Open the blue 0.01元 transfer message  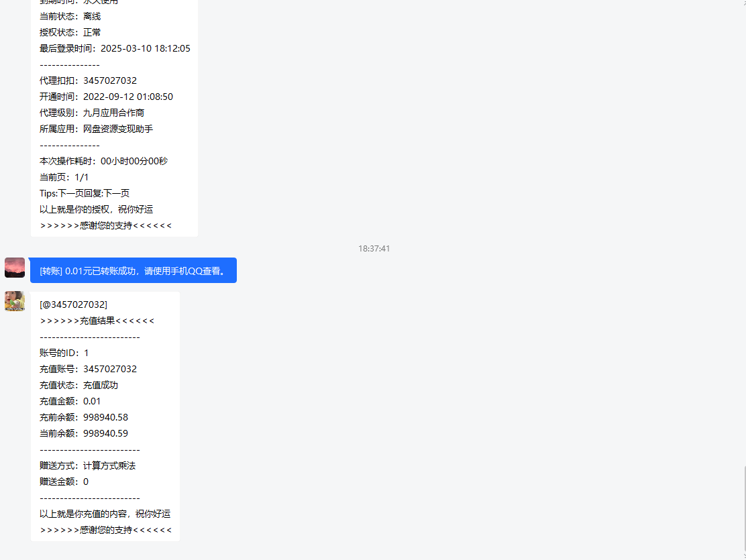tap(133, 271)
